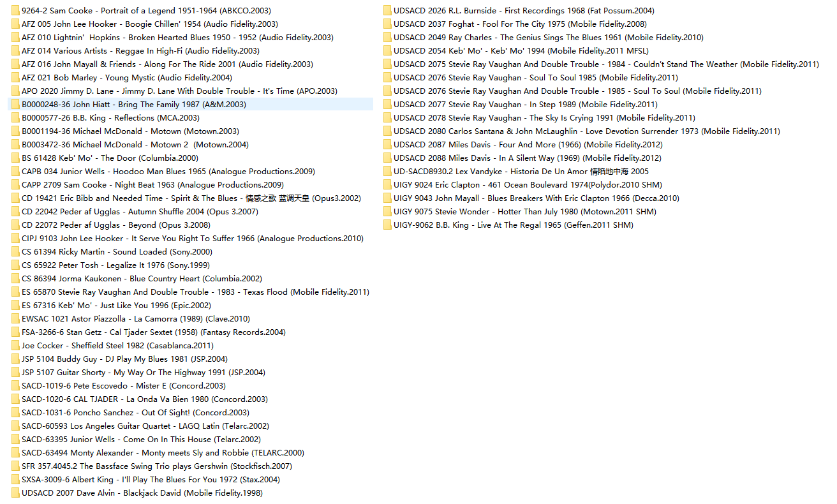Click folder icon for Bob Marley Young Mystic
Image resolution: width=837 pixels, height=504 pixels.
pyautogui.click(x=15, y=78)
